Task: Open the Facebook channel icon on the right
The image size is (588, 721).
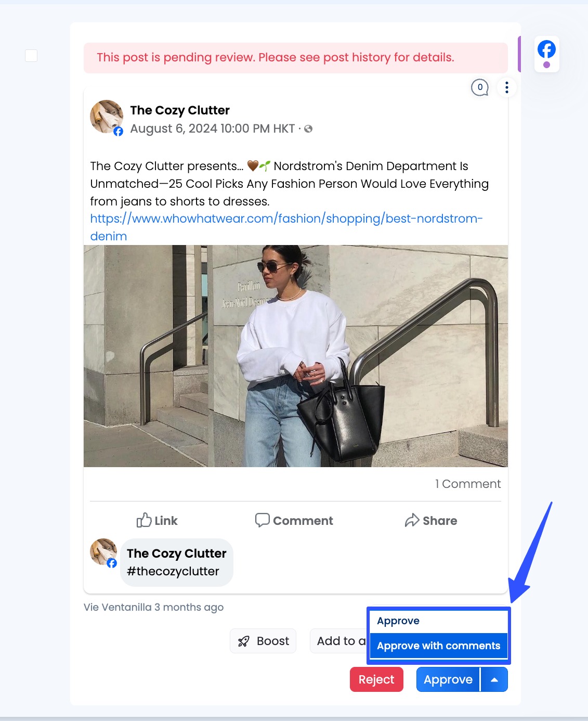Action: [x=546, y=49]
